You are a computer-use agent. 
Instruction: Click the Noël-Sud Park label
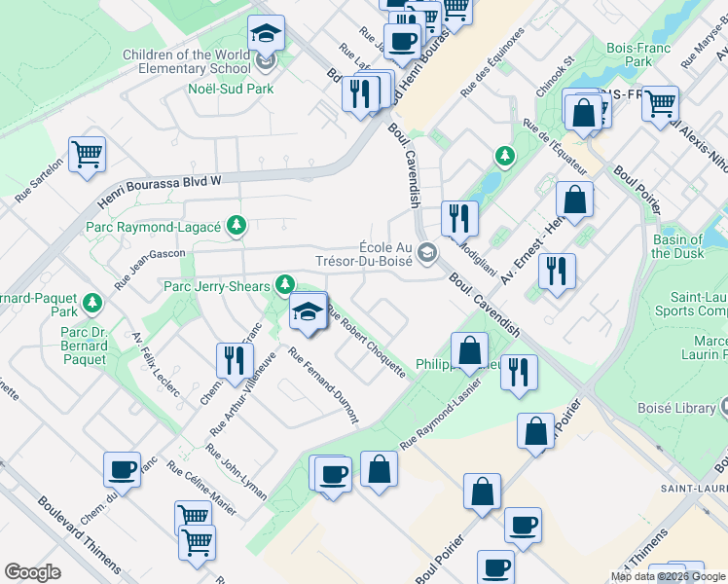tap(231, 89)
